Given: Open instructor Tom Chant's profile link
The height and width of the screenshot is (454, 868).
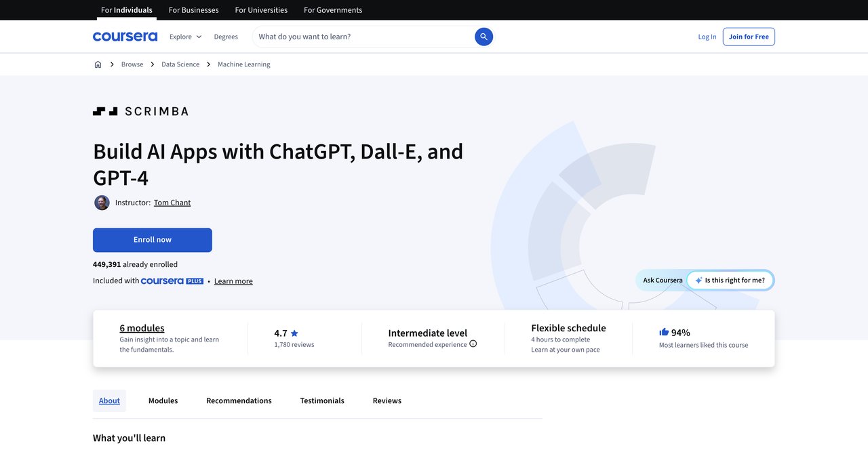Looking at the screenshot, I should [x=172, y=203].
